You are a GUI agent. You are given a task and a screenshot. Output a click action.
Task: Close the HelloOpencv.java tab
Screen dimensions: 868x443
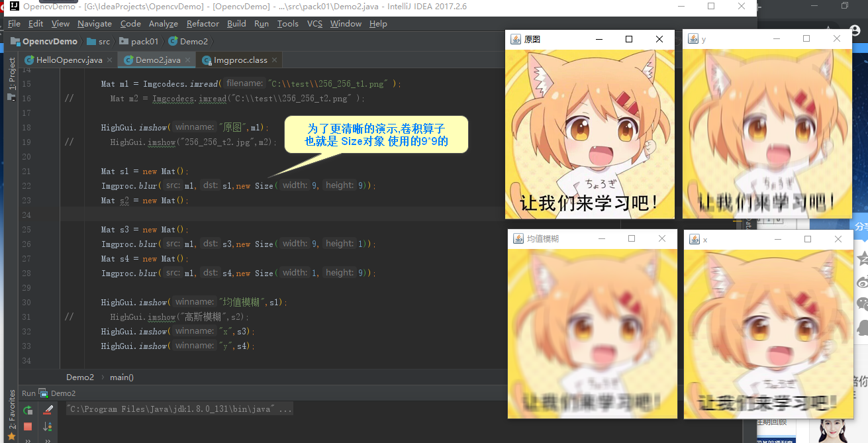[111, 60]
